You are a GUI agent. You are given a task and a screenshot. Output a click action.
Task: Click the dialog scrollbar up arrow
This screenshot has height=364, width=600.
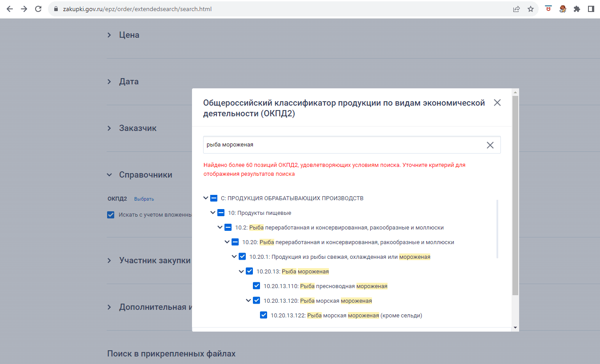[515, 92]
